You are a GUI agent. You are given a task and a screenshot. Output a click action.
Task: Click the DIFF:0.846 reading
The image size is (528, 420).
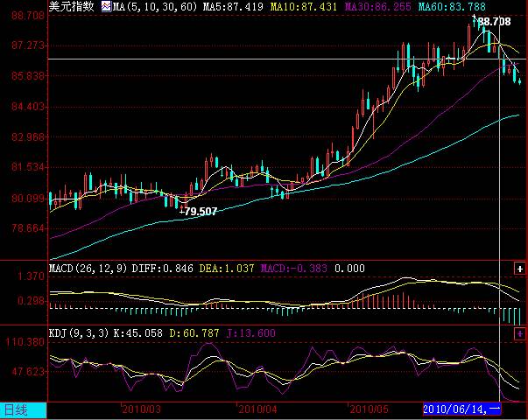click(x=162, y=269)
